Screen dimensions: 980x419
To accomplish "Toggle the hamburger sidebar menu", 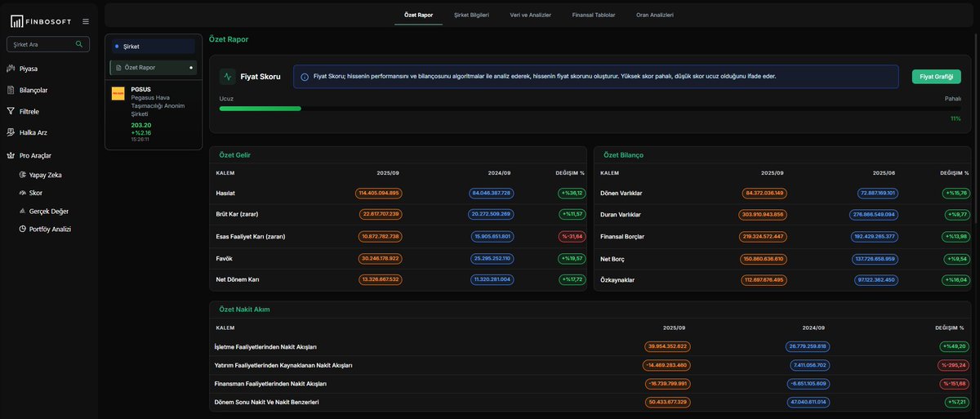I will (86, 21).
